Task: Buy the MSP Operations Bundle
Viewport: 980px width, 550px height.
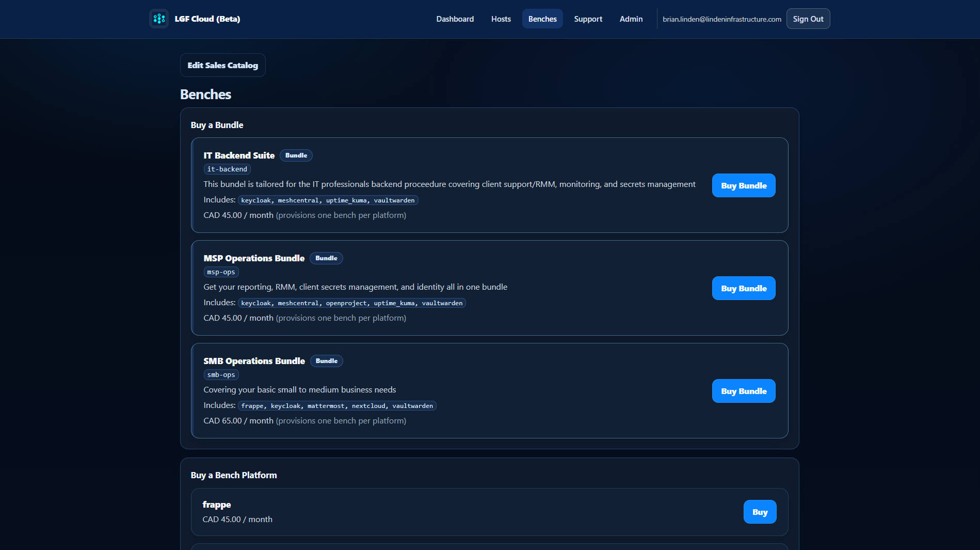Action: 743,288
